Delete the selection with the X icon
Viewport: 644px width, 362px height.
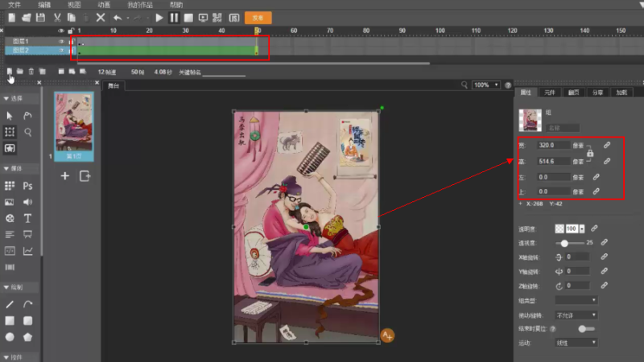pyautogui.click(x=101, y=18)
